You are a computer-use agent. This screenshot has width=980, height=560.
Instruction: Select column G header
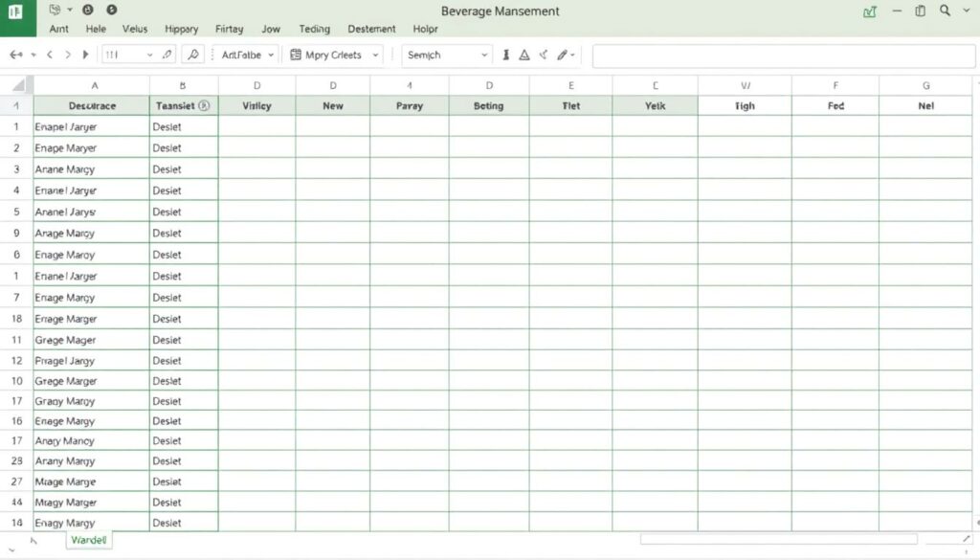(x=925, y=85)
